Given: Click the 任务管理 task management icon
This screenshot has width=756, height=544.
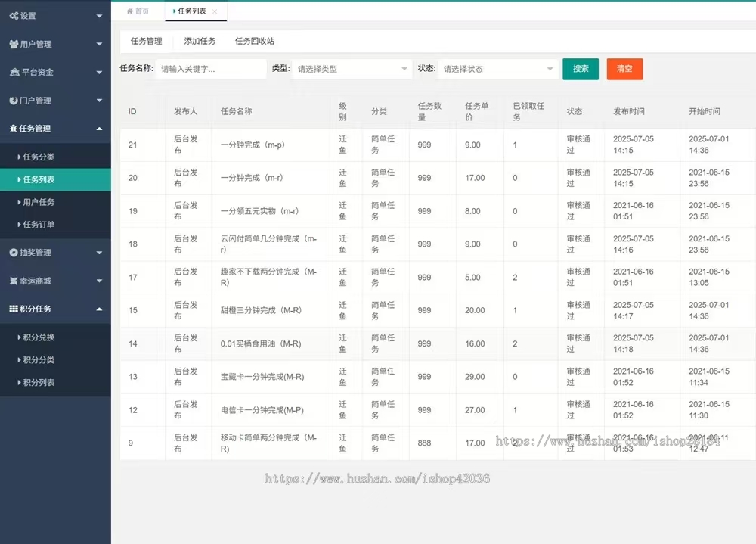Looking at the screenshot, I should (14, 128).
